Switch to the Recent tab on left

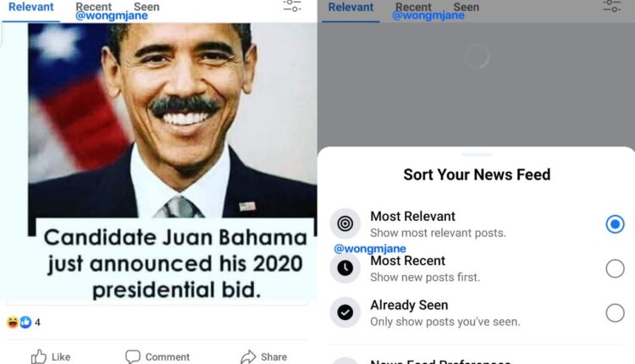click(x=93, y=7)
